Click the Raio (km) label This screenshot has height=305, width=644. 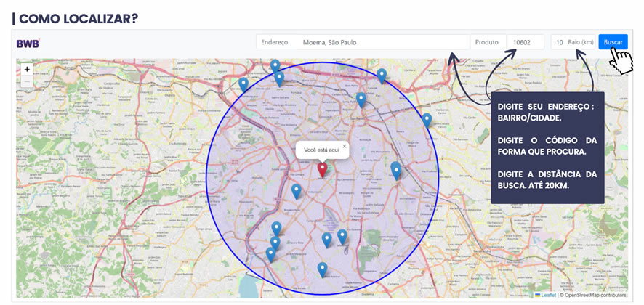click(581, 43)
